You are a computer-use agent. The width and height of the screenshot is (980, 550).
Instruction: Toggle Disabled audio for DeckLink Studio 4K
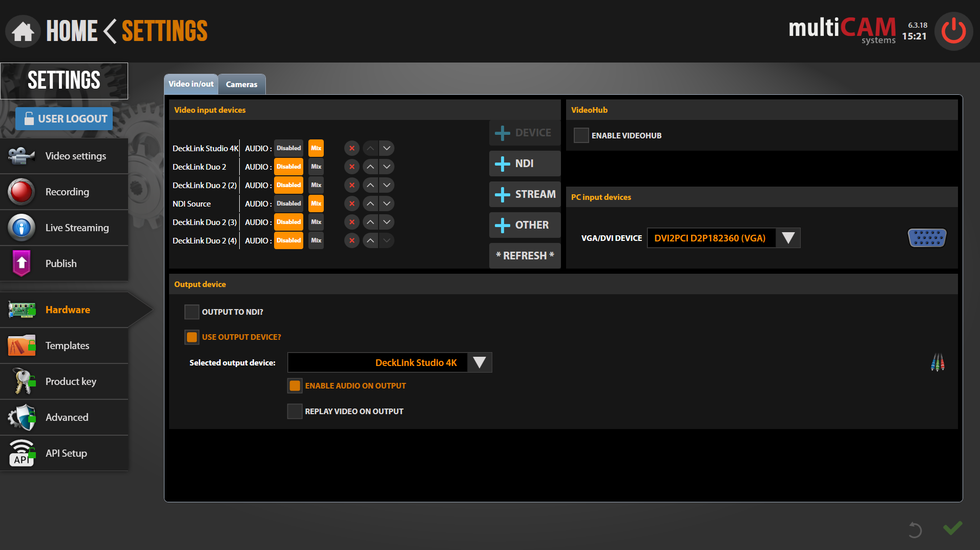point(288,148)
